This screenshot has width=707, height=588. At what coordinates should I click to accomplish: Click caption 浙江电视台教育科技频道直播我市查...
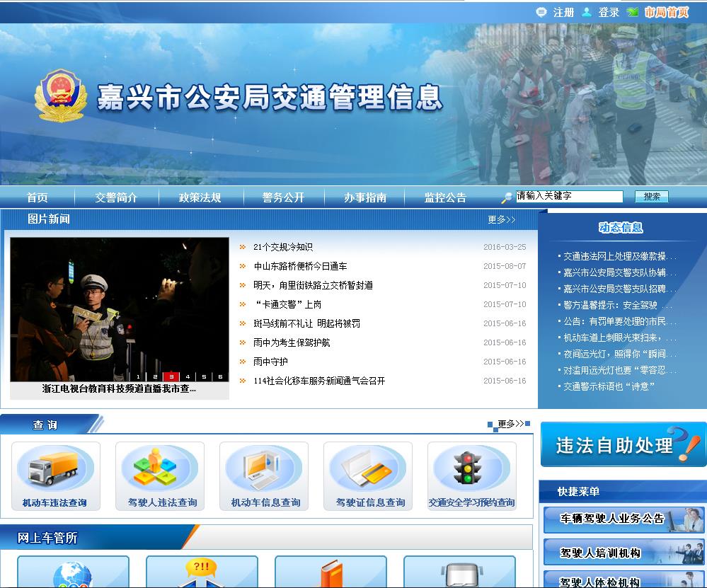click(119, 388)
